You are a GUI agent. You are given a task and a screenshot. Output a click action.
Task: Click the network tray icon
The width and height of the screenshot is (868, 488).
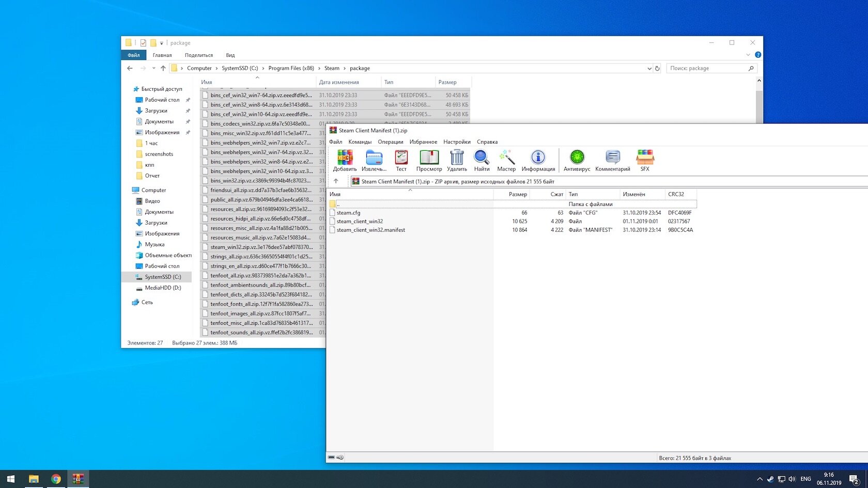[781, 479]
